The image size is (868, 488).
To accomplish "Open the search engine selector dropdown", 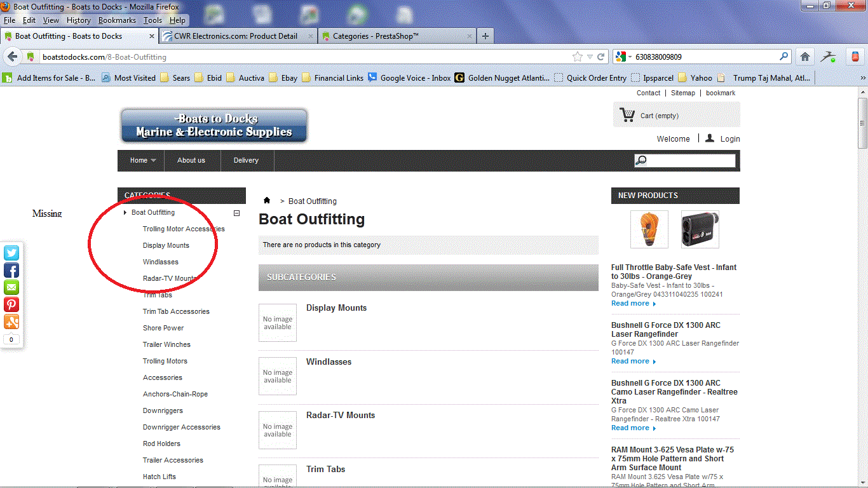I will 630,57.
